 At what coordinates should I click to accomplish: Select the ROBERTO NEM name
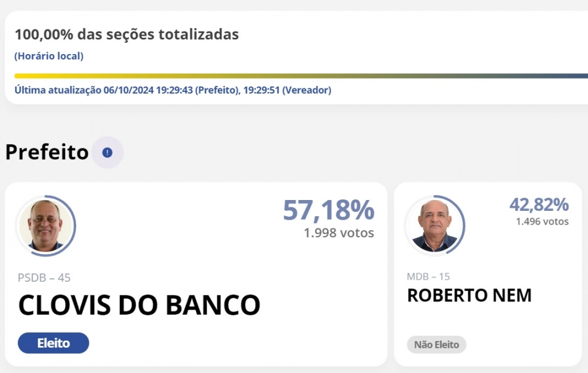click(469, 296)
